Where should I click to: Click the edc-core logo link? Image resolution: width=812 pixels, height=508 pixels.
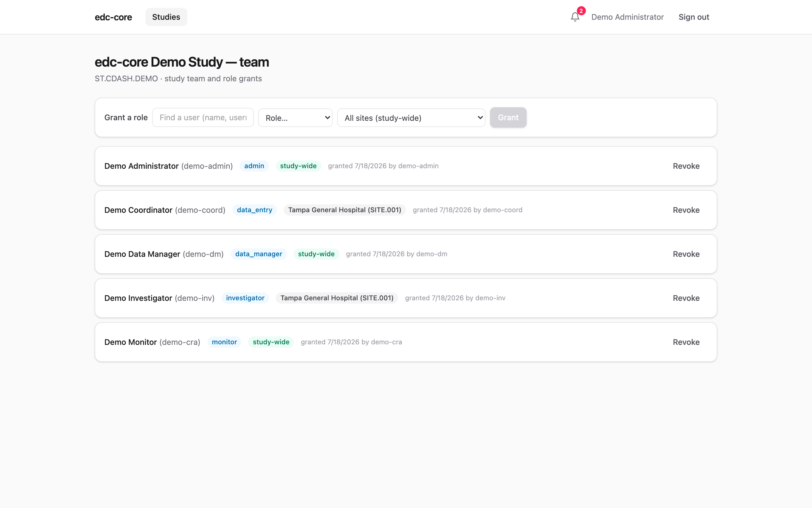point(113,17)
